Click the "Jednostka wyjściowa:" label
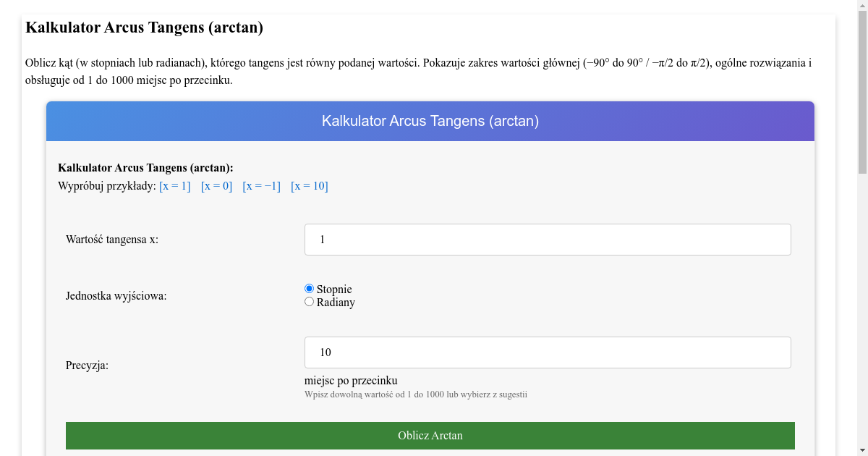Viewport: 868px width, 456px height. (x=116, y=295)
